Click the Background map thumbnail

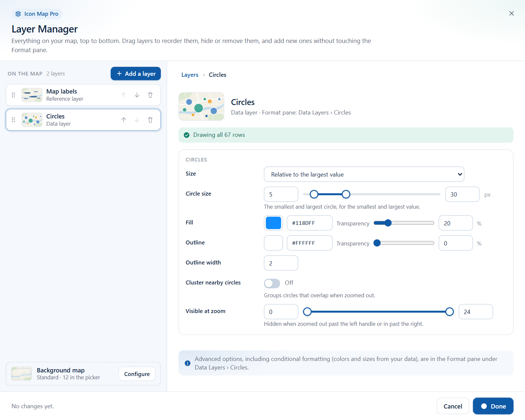click(22, 374)
